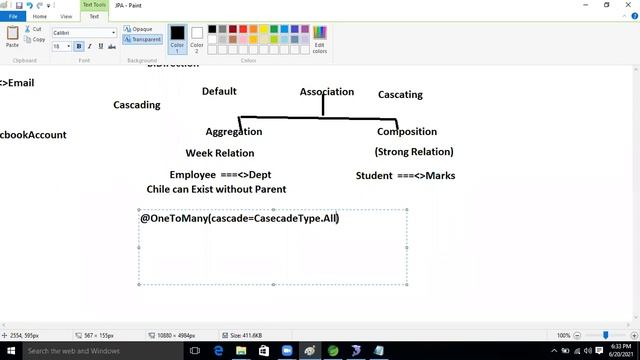Click the Redo arrow in title bar

click(40, 5)
